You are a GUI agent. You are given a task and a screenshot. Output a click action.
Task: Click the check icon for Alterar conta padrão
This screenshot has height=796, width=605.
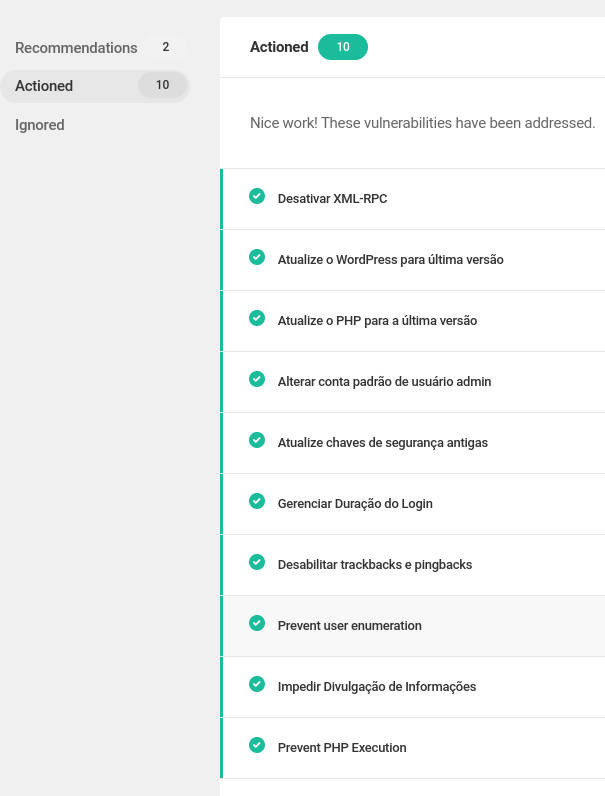click(257, 379)
